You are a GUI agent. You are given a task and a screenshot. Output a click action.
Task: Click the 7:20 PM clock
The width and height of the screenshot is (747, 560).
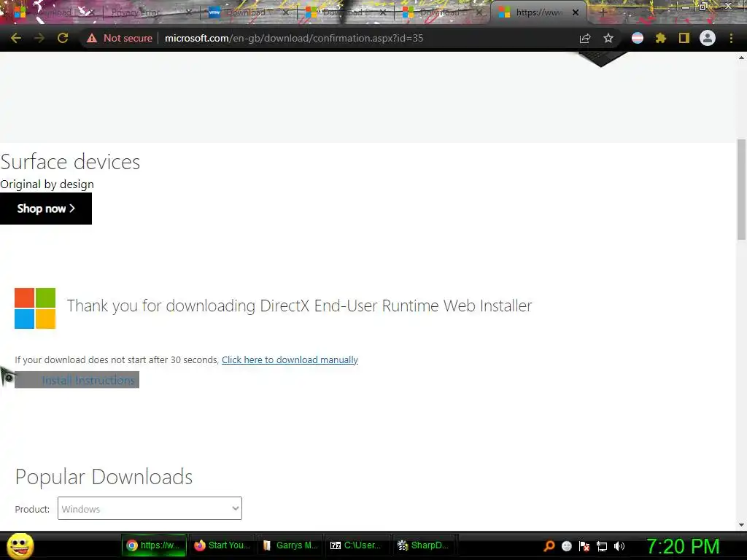coord(683,546)
